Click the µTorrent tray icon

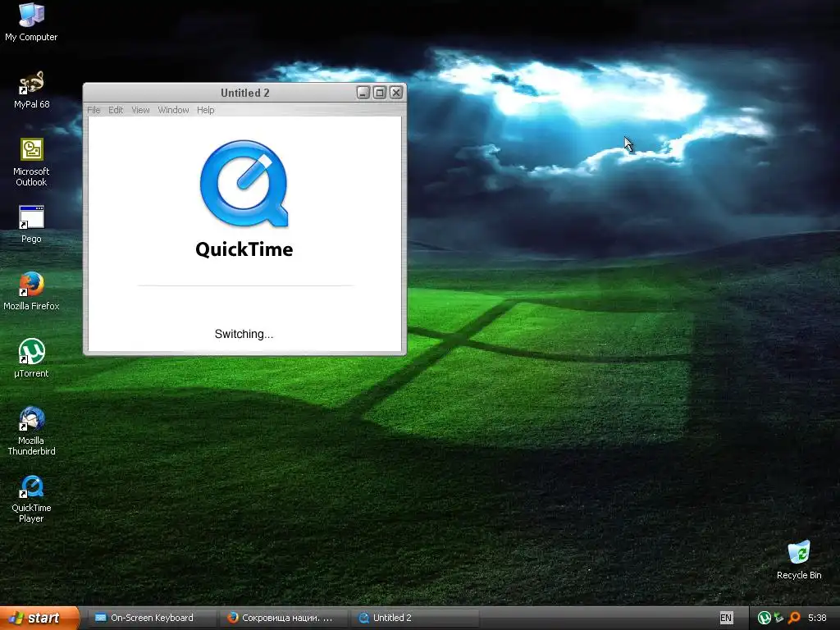pyautogui.click(x=764, y=618)
